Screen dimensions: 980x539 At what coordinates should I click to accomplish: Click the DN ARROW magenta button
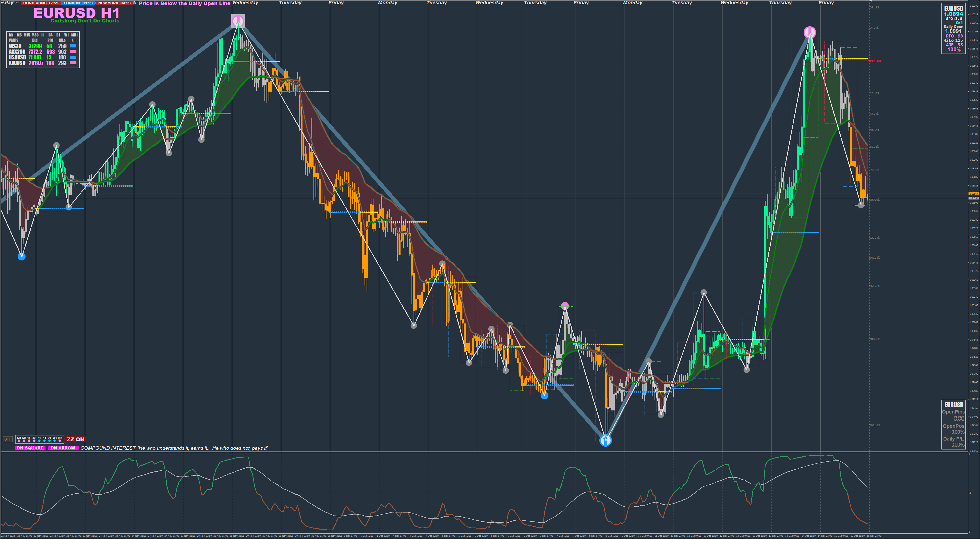point(63,448)
